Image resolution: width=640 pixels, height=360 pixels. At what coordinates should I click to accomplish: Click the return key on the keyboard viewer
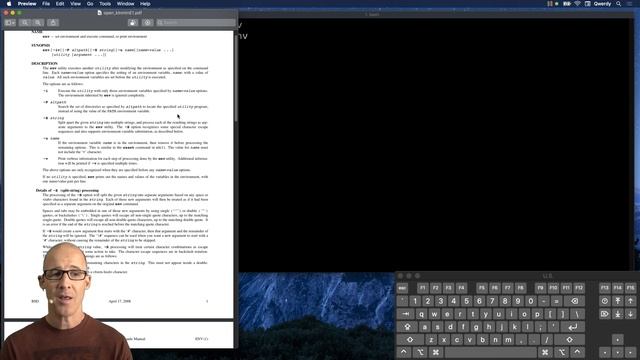pos(573,327)
